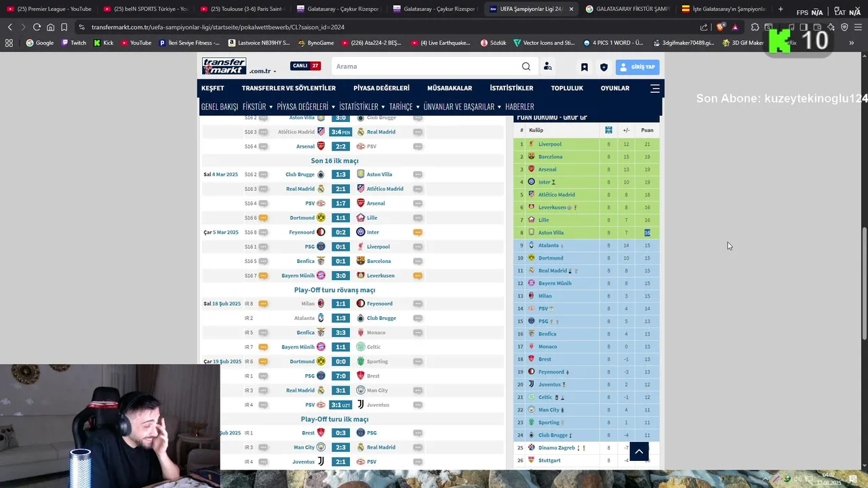Click the Dortmund crest in Dortmund–Lille row
This screenshot has width=868, height=488.
[321, 218]
